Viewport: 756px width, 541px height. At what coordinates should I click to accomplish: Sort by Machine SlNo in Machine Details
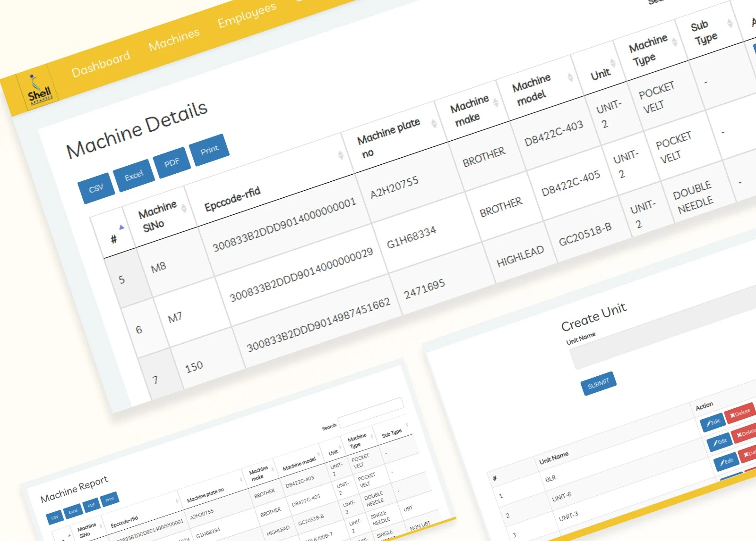184,208
